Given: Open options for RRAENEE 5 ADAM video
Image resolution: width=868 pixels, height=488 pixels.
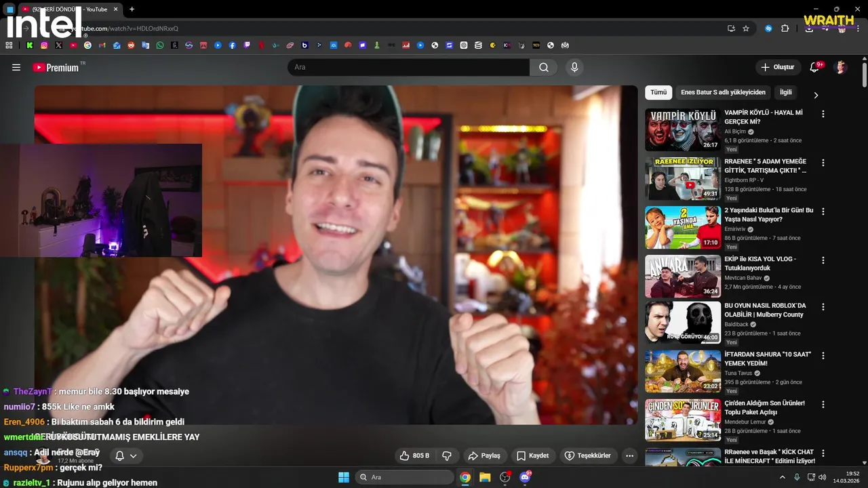Looking at the screenshot, I should tap(823, 163).
